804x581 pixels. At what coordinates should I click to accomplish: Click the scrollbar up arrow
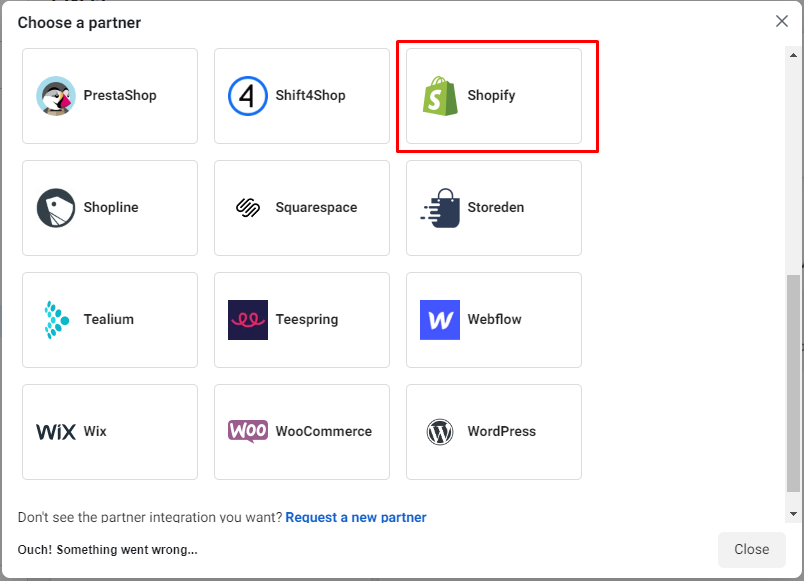click(793, 55)
